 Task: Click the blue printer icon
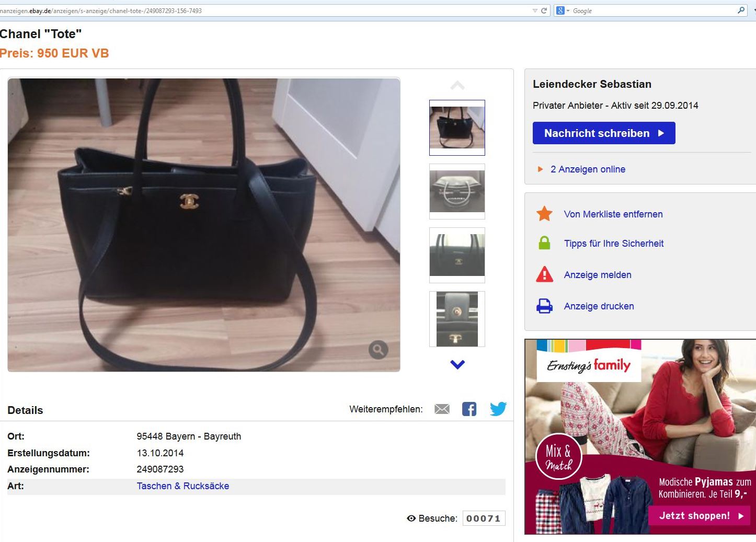tap(544, 306)
